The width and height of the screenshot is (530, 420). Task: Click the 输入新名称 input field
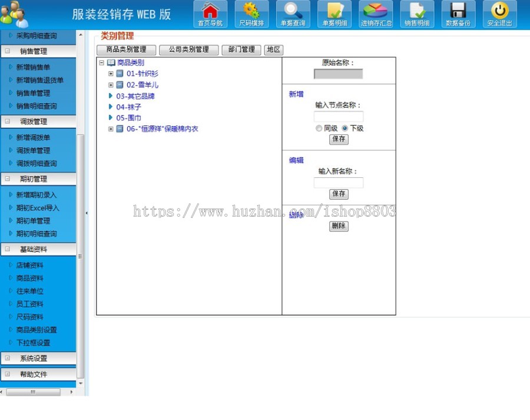(x=339, y=183)
